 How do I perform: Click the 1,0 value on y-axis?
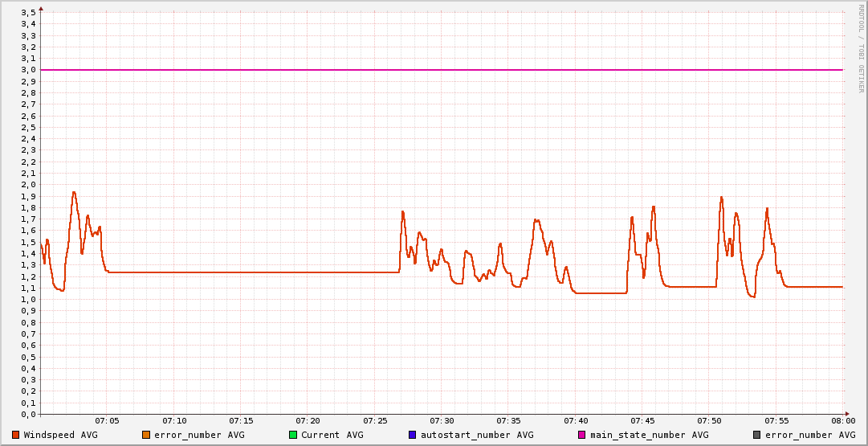(x=28, y=300)
